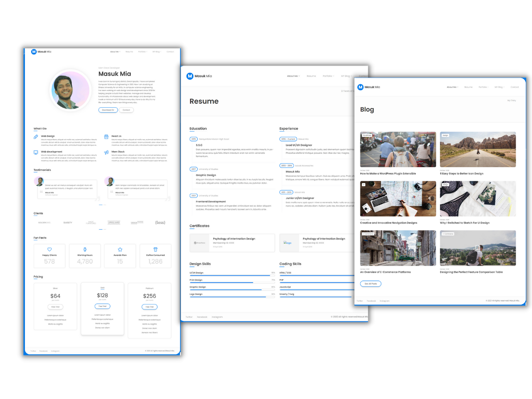
Task: Click the Web Design pencil icon
Action: tap(36, 137)
